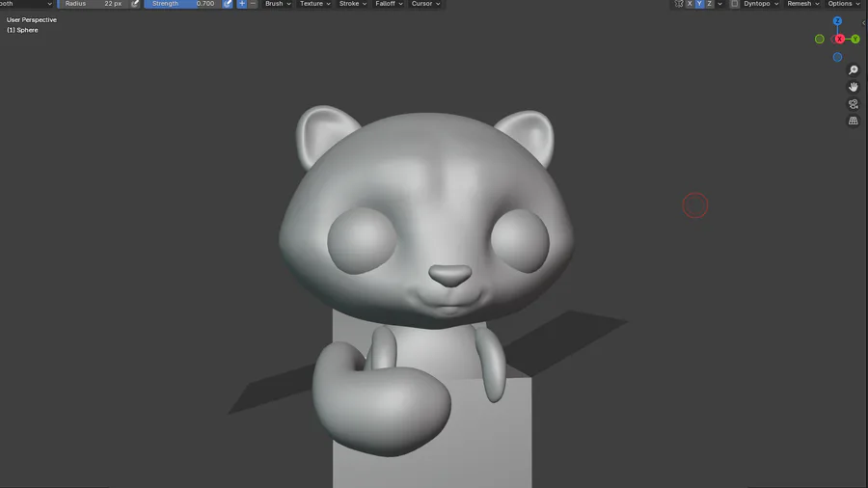Open the Options dropdown
This screenshot has height=488, width=868.
point(844,4)
